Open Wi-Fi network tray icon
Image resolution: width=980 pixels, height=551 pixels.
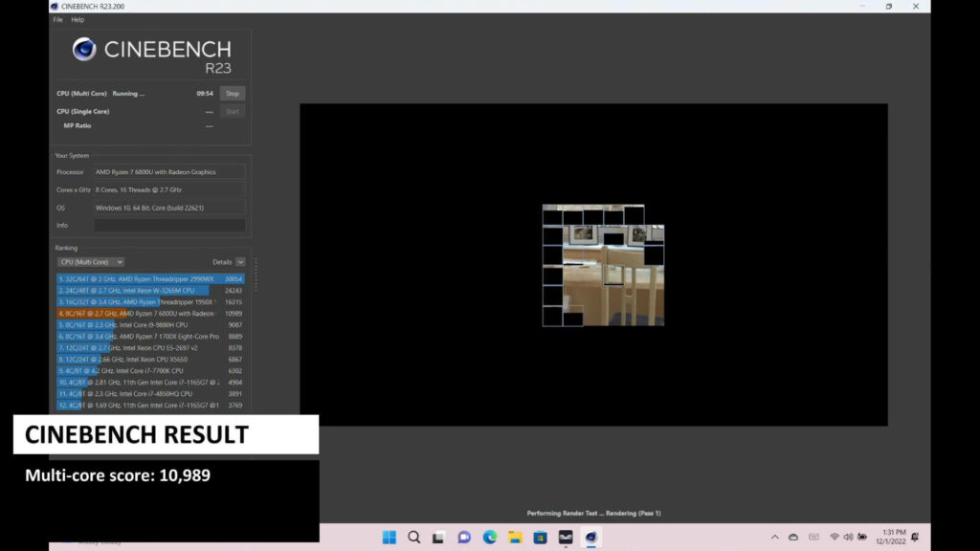(835, 538)
